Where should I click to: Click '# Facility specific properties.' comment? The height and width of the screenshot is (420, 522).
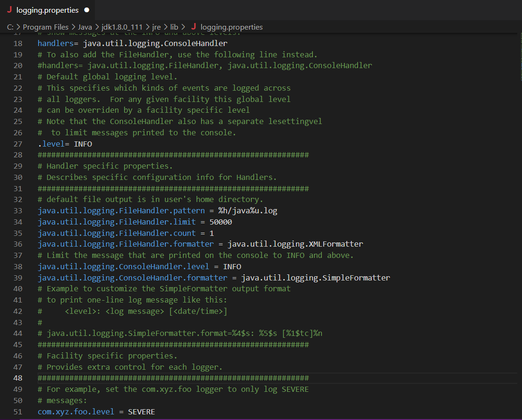[108, 356]
